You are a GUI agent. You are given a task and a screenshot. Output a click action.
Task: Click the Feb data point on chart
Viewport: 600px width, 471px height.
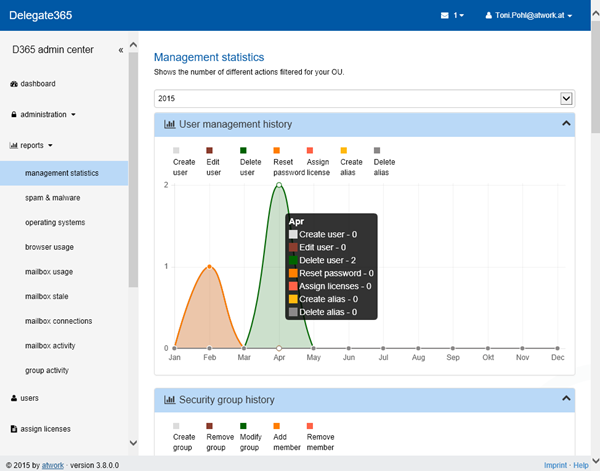click(209, 266)
